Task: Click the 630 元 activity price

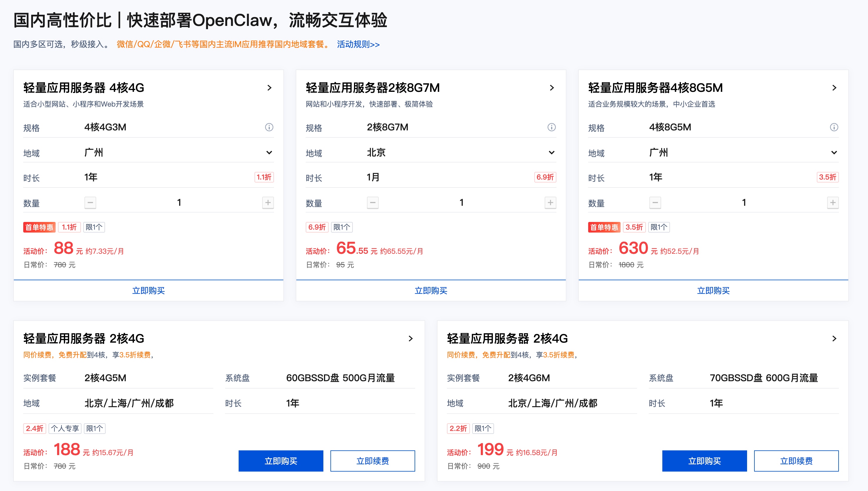Action: pyautogui.click(x=638, y=248)
